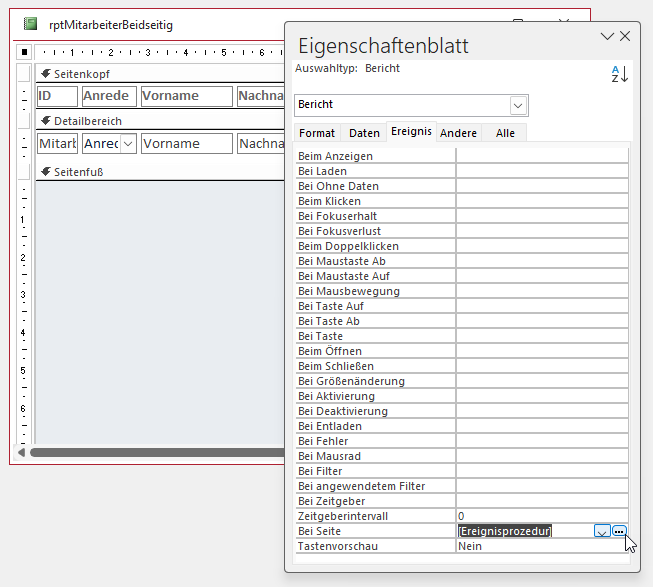The height and width of the screenshot is (587, 653).
Task: Click the Bei Fokusverlust property field
Action: [x=542, y=231]
